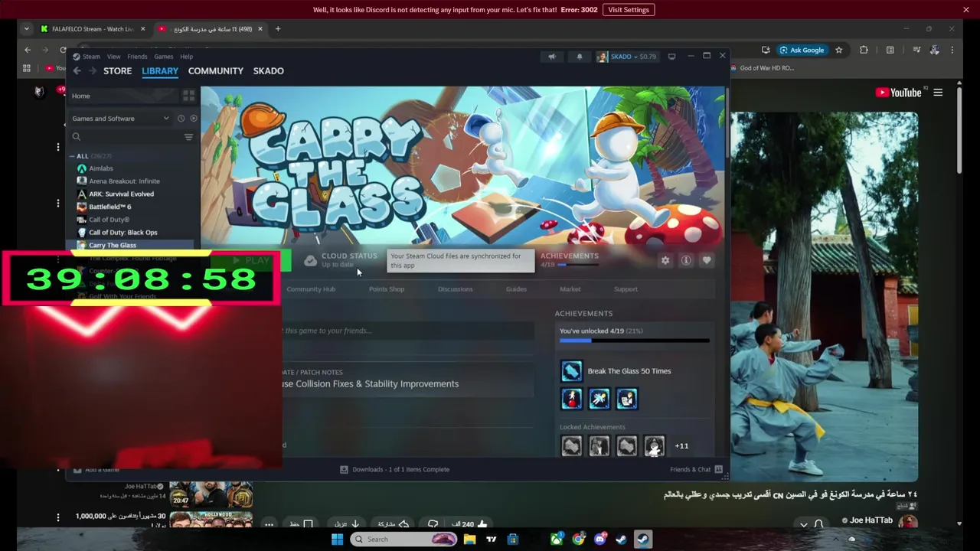Open Steam Downloads manager
This screenshot has width=980, height=551.
pos(394,470)
